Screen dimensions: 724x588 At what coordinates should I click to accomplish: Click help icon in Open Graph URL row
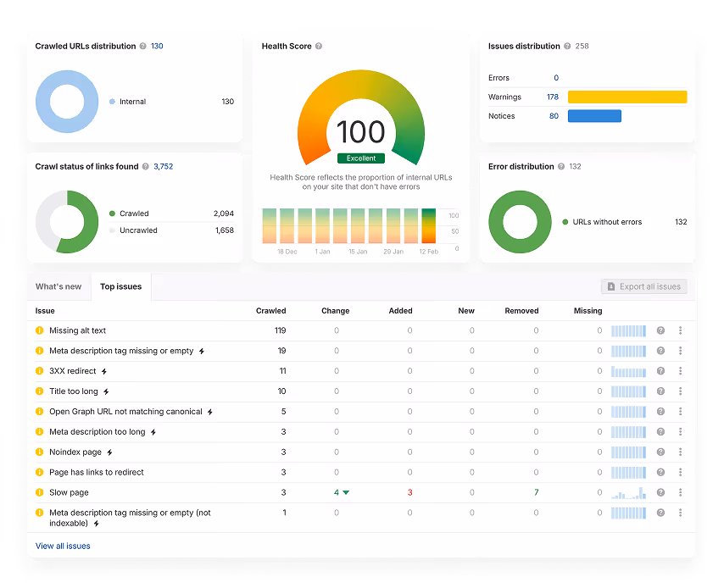click(x=660, y=412)
